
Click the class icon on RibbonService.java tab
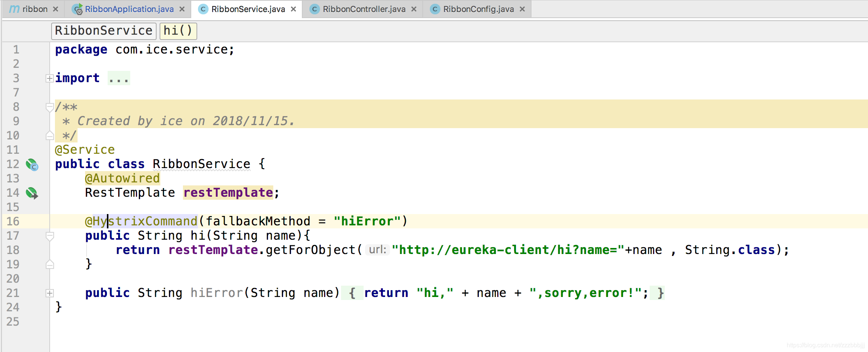(x=203, y=9)
